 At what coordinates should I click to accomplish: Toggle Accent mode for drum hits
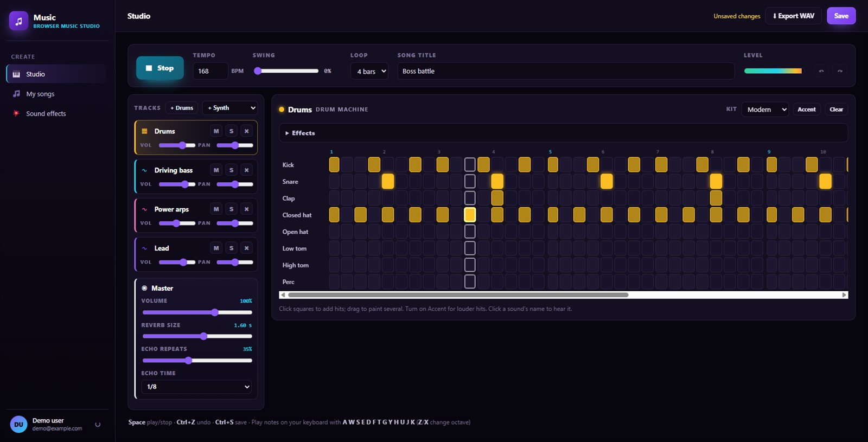point(807,110)
